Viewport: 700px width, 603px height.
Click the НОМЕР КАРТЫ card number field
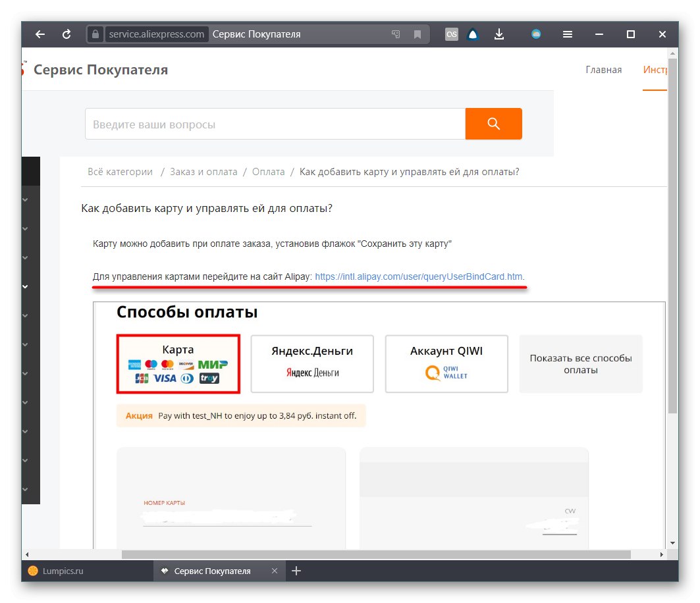227,517
